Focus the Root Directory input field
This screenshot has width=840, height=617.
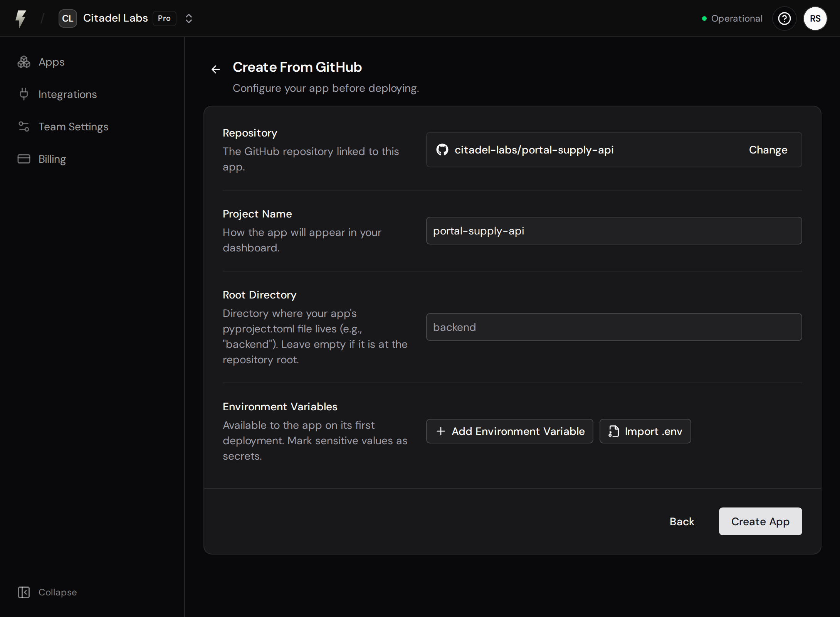(614, 327)
